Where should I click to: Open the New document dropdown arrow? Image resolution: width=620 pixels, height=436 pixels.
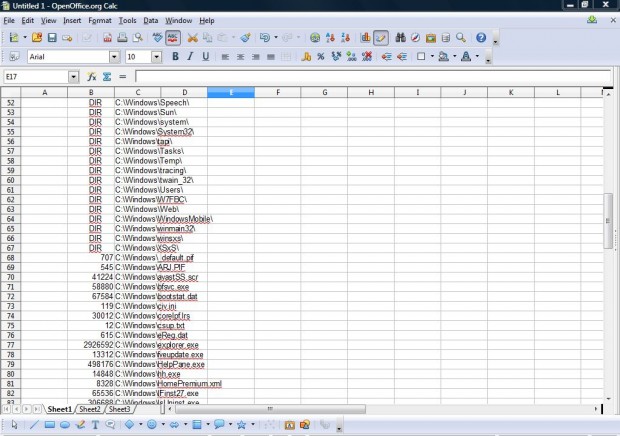tap(25, 38)
